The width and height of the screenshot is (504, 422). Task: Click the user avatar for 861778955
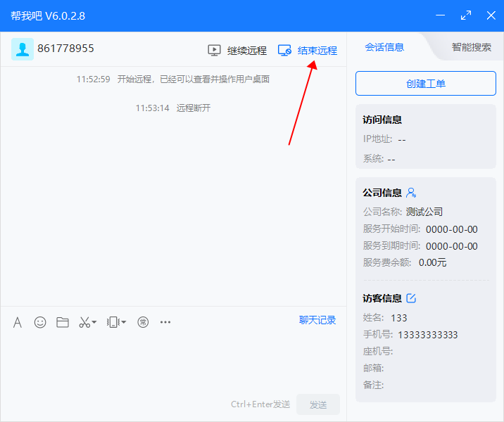22,49
